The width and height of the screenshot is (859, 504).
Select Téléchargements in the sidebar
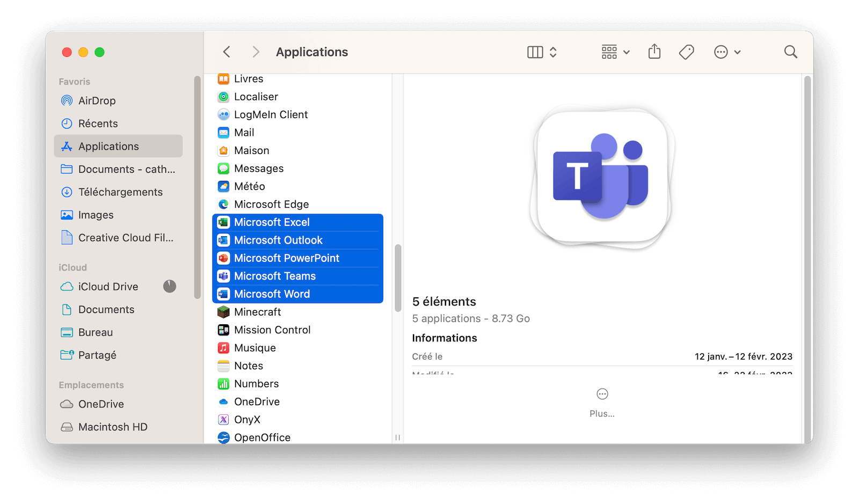pos(120,192)
